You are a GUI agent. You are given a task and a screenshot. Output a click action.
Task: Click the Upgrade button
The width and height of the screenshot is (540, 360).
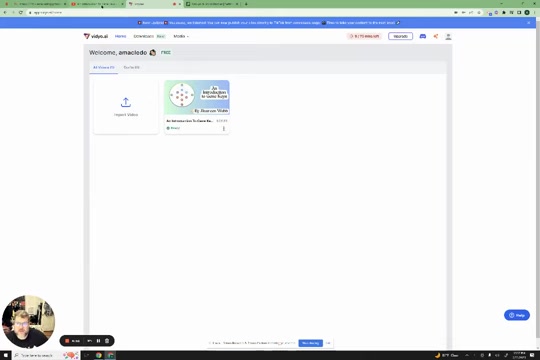coord(401,36)
